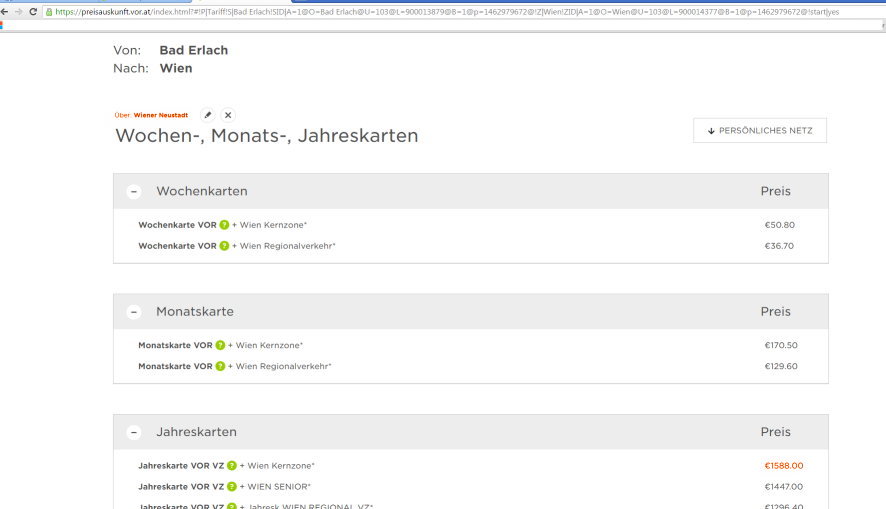Select Wochenkarte VOR + Wien Regionalverkehr row

(x=471, y=246)
